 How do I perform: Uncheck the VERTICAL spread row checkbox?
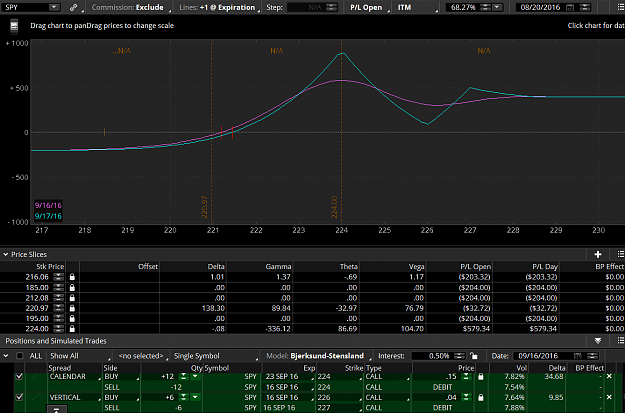19,397
